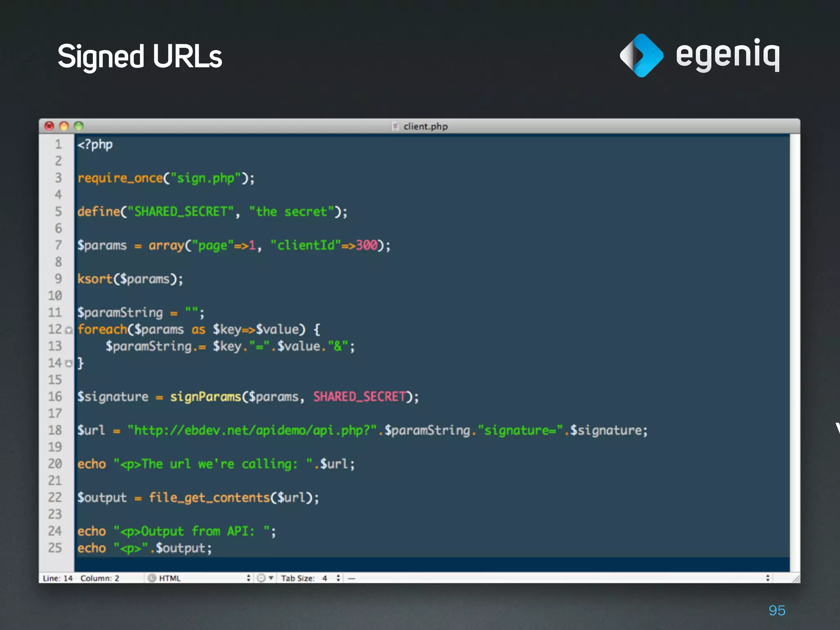Click "Output from API" string on line 24

pyautogui.click(x=192, y=531)
